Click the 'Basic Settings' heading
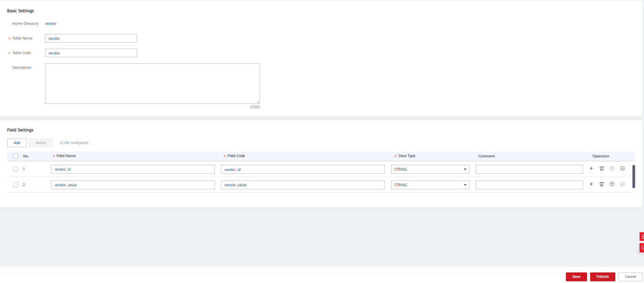The height and width of the screenshot is (283, 644). (x=20, y=11)
